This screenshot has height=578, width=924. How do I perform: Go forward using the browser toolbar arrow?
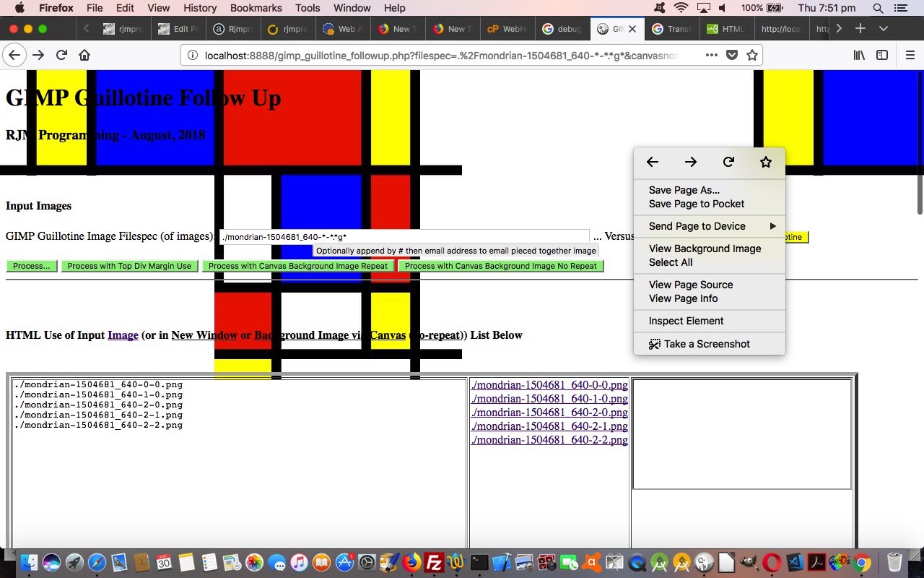(38, 55)
